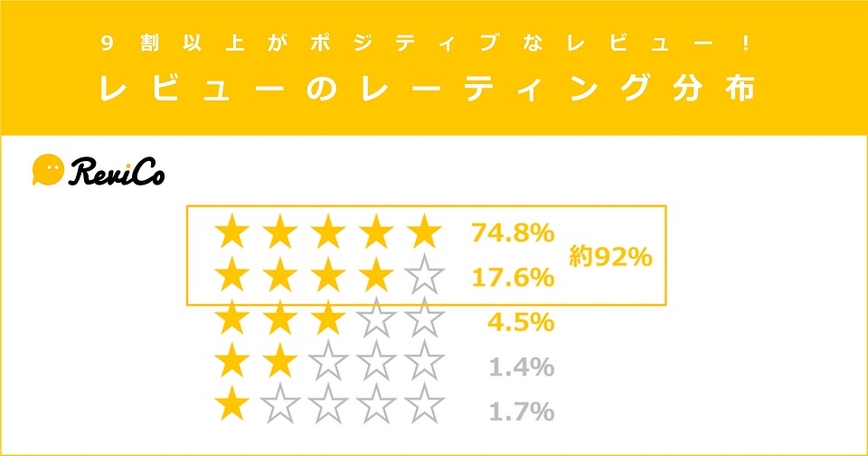Click the single filled star in the one-star row

(x=231, y=407)
